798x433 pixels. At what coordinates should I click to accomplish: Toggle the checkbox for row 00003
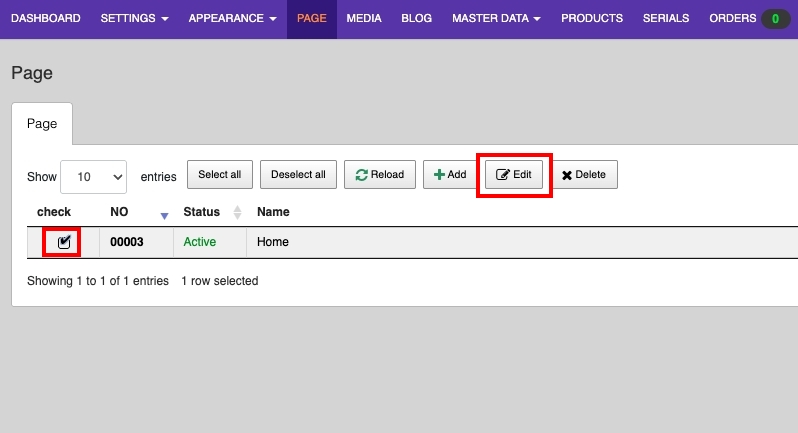coord(64,242)
